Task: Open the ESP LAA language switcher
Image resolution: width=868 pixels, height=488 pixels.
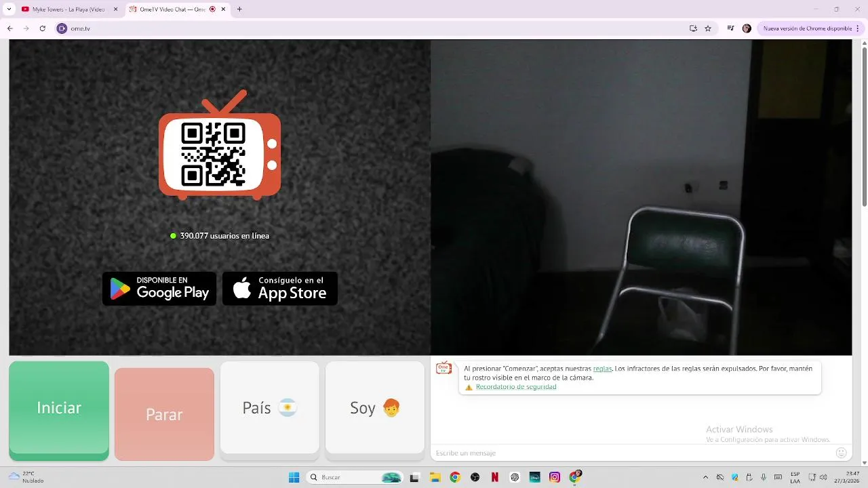Action: coord(795,477)
